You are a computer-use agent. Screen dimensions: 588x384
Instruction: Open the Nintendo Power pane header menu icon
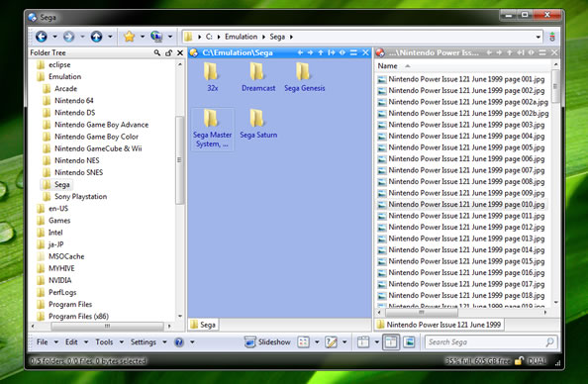pyautogui.click(x=542, y=52)
